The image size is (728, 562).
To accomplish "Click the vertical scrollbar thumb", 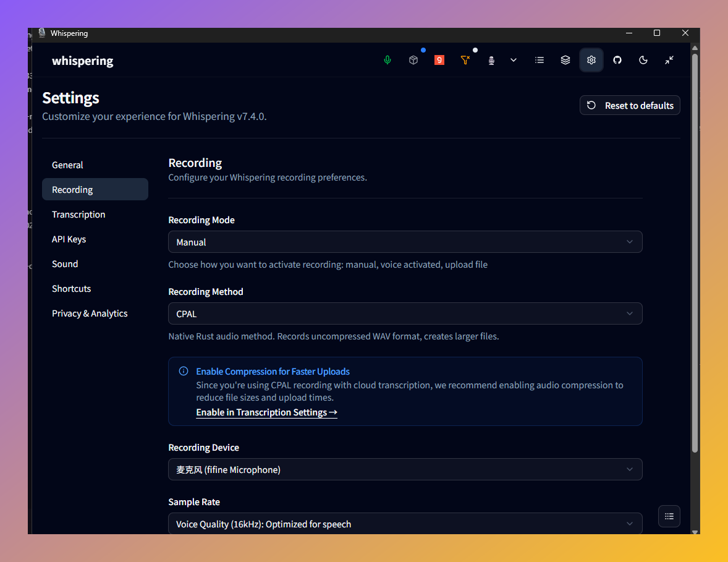I will click(x=695, y=253).
